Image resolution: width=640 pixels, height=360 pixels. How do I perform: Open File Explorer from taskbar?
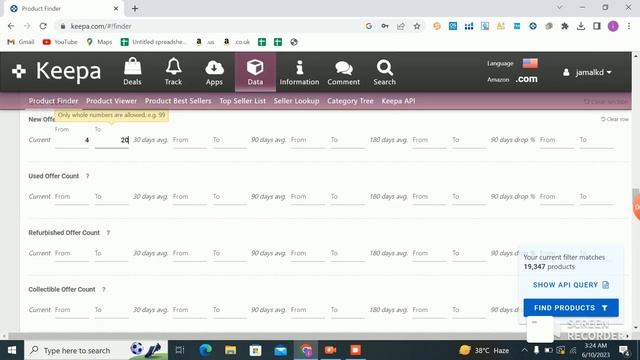231,350
